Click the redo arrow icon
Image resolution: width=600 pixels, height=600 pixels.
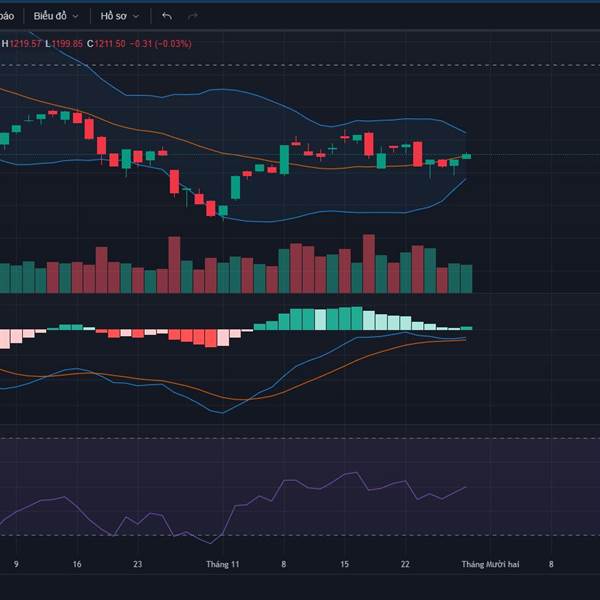[192, 16]
